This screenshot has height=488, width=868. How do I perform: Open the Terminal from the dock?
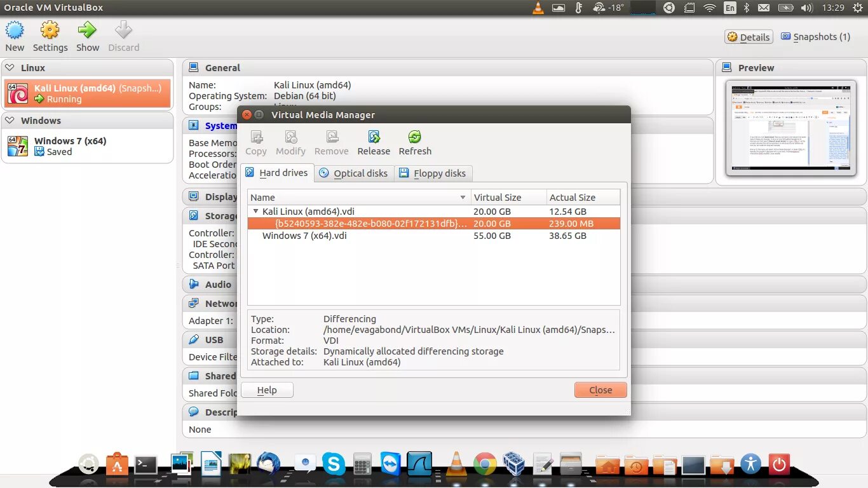pos(146,465)
